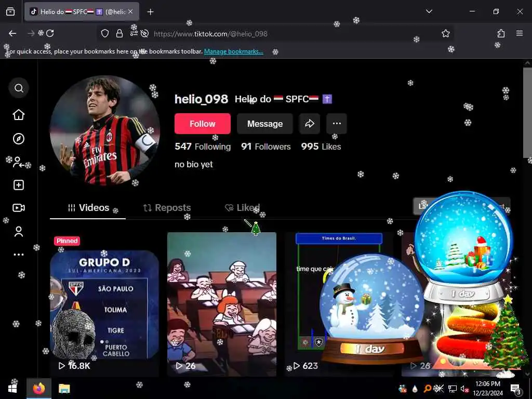Open the Manage bookmarks link
Image resolution: width=532 pixels, height=399 pixels.
233,51
